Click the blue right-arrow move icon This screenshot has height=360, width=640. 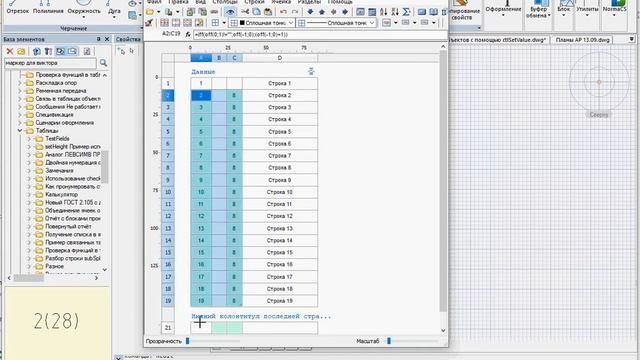point(345,12)
